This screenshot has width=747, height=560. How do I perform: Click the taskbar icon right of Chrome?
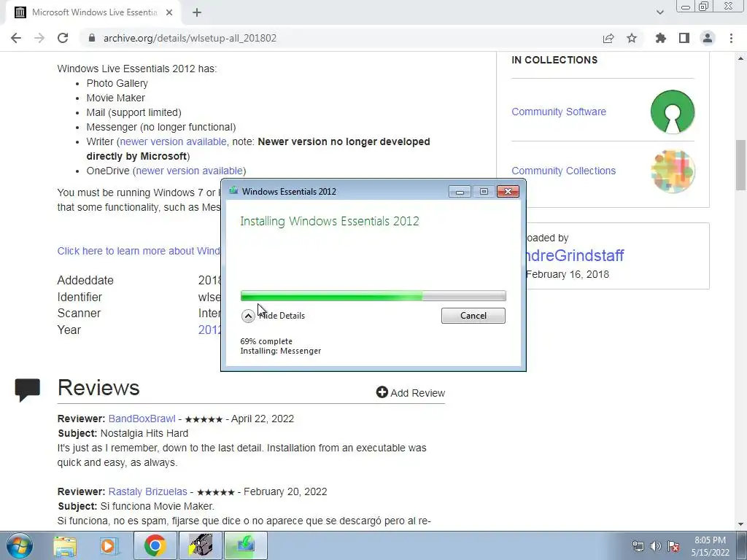tap(200, 545)
